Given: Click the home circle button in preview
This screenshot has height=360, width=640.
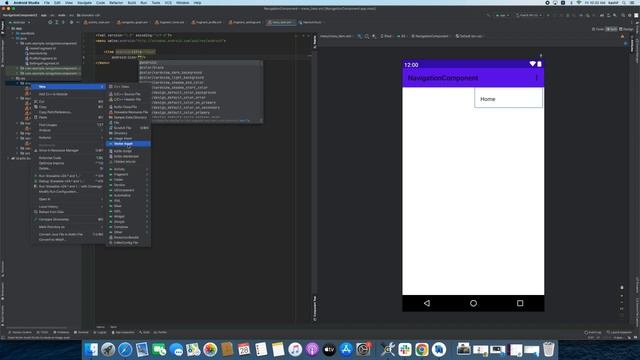Looking at the screenshot, I should (x=473, y=303).
